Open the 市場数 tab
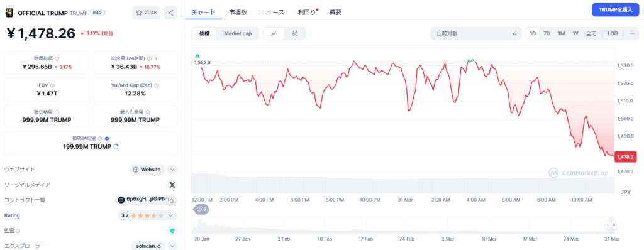The image size is (644, 250). click(x=238, y=12)
